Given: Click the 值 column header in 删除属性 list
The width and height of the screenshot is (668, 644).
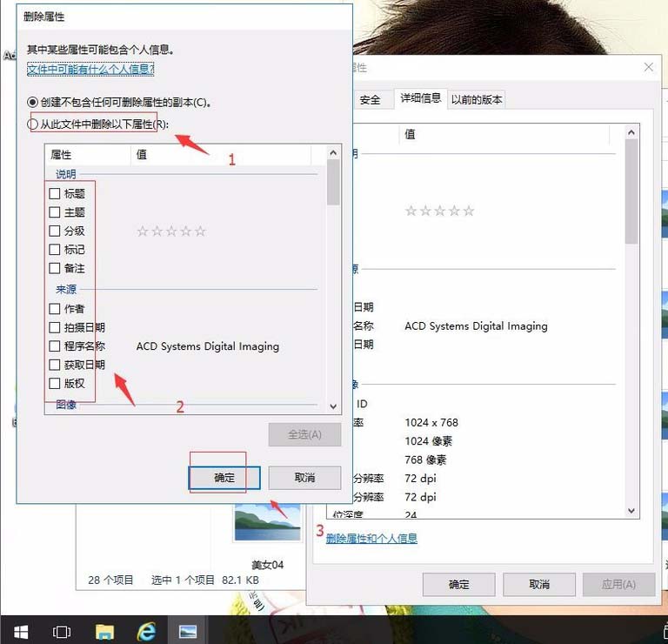Looking at the screenshot, I should click(x=221, y=154).
